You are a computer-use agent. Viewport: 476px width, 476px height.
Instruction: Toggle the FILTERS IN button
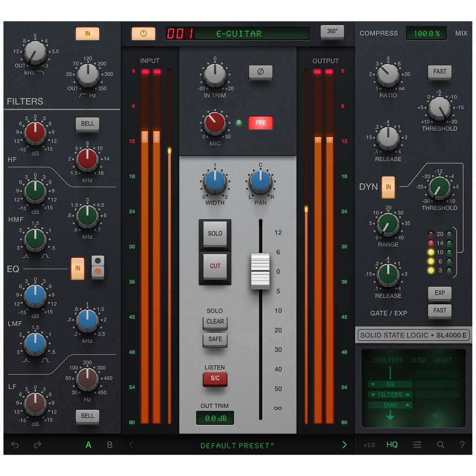coord(87,33)
